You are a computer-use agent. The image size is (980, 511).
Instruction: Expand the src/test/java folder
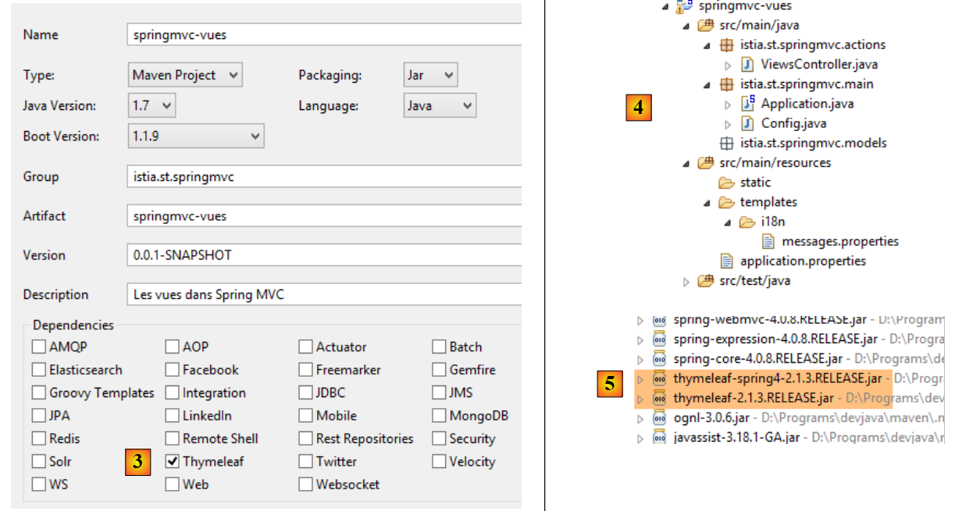pos(686,281)
